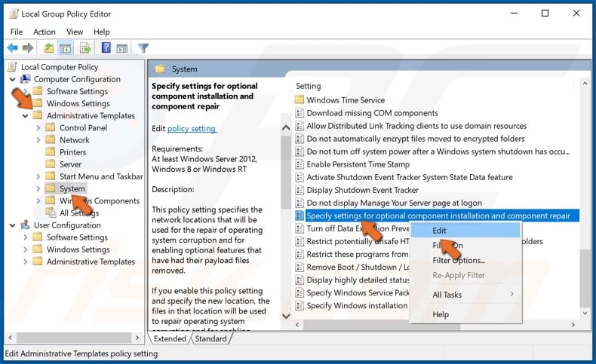The height and width of the screenshot is (364, 596).
Task: Click the Control Panel folder icon
Action: coord(51,127)
